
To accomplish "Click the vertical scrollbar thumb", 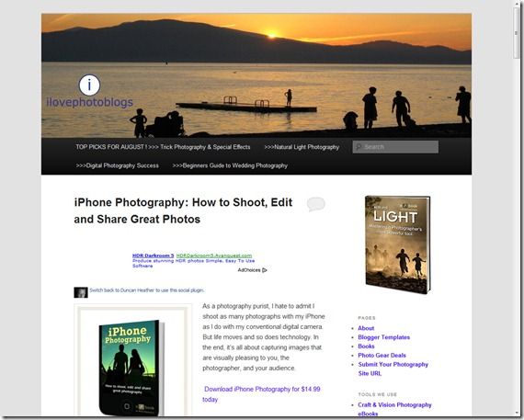I will click(517, 33).
